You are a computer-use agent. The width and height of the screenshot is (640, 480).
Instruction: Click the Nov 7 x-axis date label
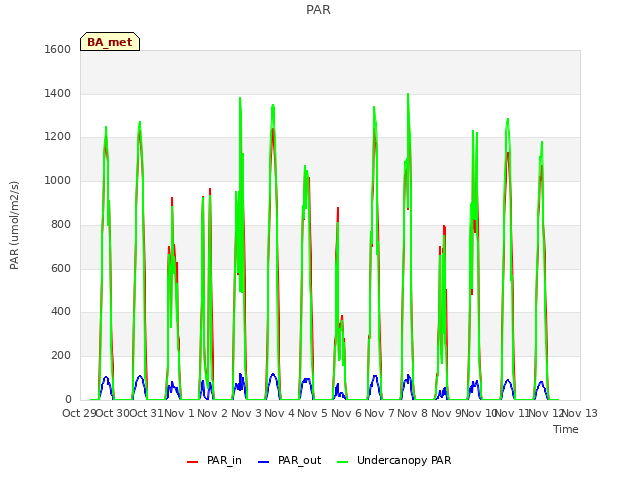pyautogui.click(x=380, y=413)
